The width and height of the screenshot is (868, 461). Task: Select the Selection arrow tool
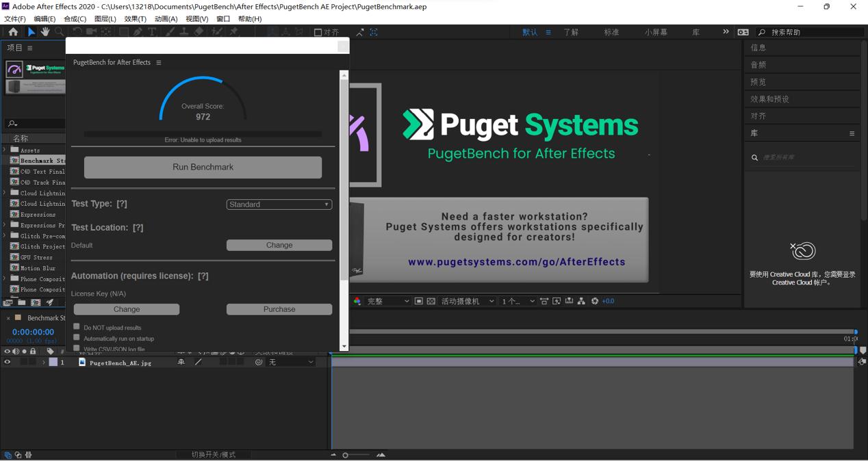point(31,32)
